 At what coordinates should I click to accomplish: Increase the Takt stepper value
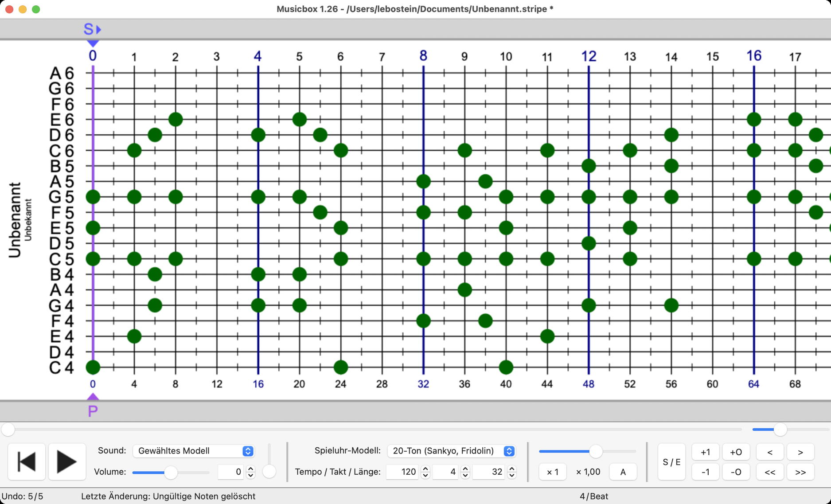click(465, 469)
